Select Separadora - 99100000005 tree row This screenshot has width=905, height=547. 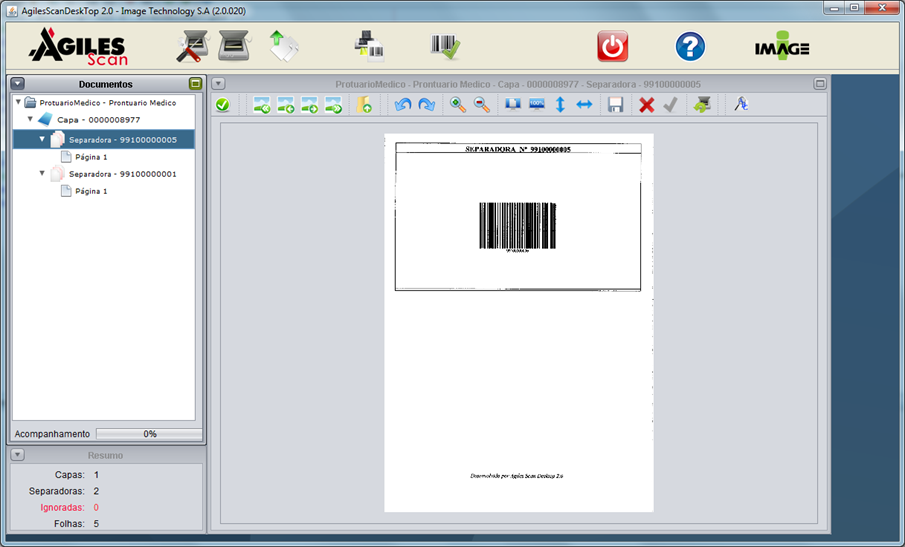pos(104,140)
